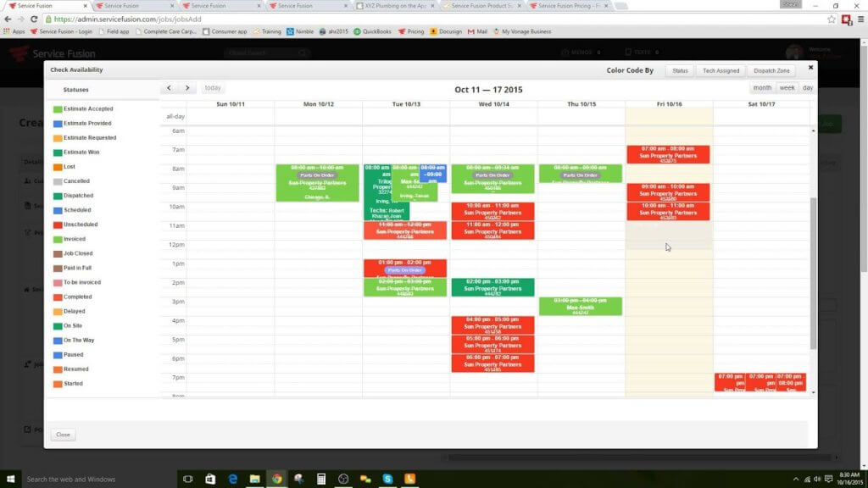The image size is (868, 488).
Task: Color code calendar by Tech Assigned
Action: [721, 71]
